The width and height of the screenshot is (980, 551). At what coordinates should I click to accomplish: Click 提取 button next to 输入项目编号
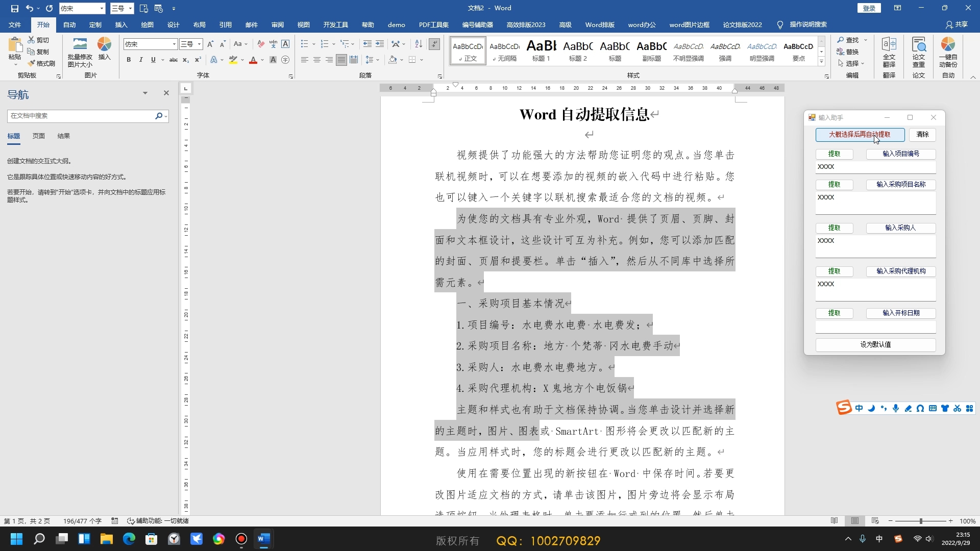pos(834,154)
